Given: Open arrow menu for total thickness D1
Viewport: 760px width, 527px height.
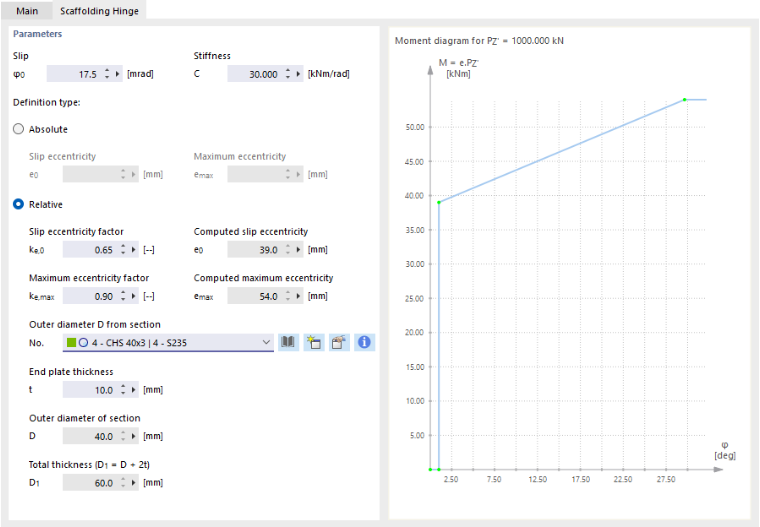Looking at the screenshot, I should tap(133, 483).
